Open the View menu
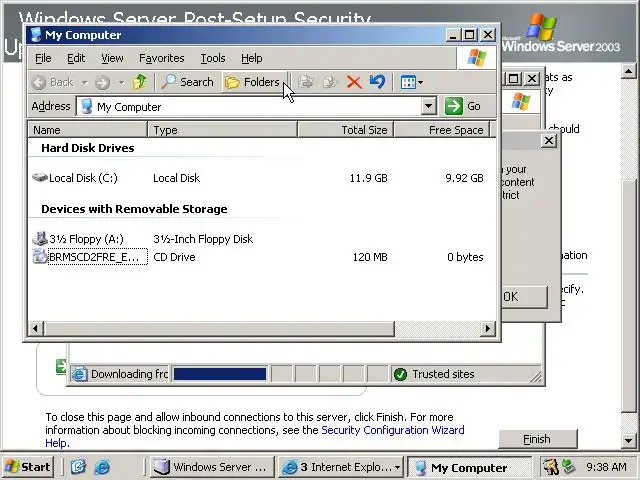Image resolution: width=640 pixels, height=480 pixels. coord(112,58)
